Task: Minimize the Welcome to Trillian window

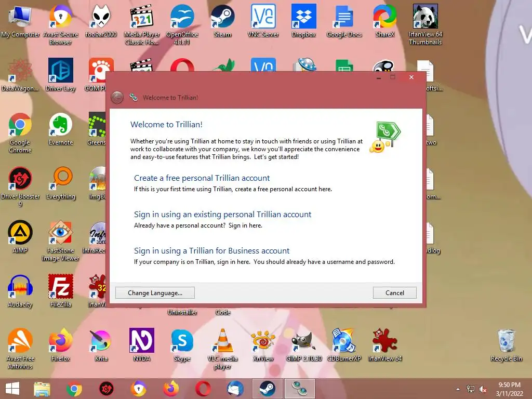Action: 379,77
